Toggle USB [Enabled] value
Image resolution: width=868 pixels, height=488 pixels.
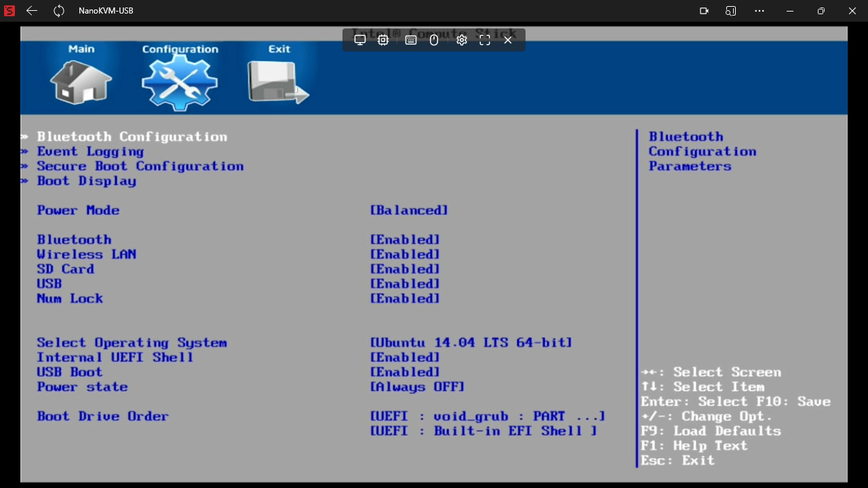(x=405, y=284)
